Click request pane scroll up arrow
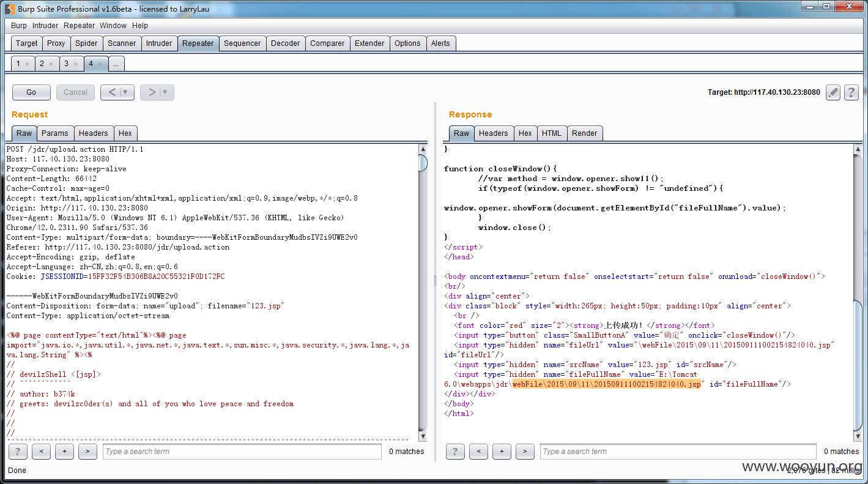The image size is (868, 484). [423, 149]
